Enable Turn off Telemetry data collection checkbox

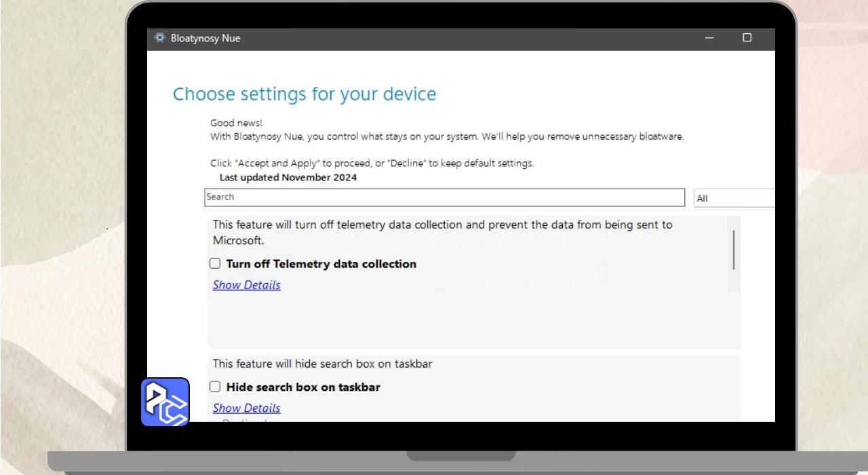coord(215,263)
